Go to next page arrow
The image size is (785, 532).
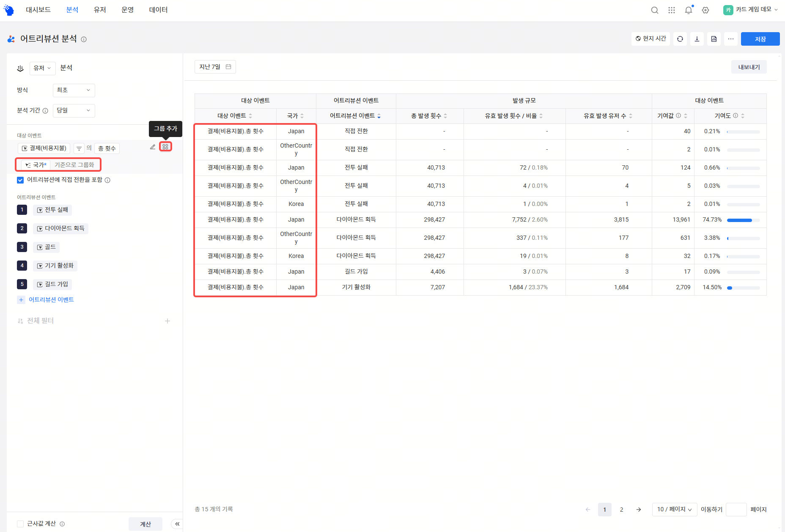coord(639,510)
